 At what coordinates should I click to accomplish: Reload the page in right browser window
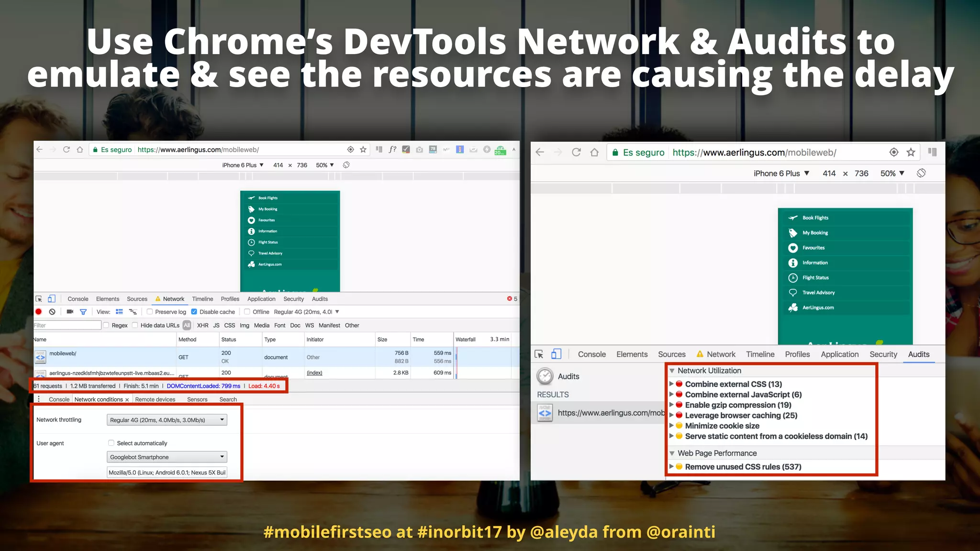577,152
